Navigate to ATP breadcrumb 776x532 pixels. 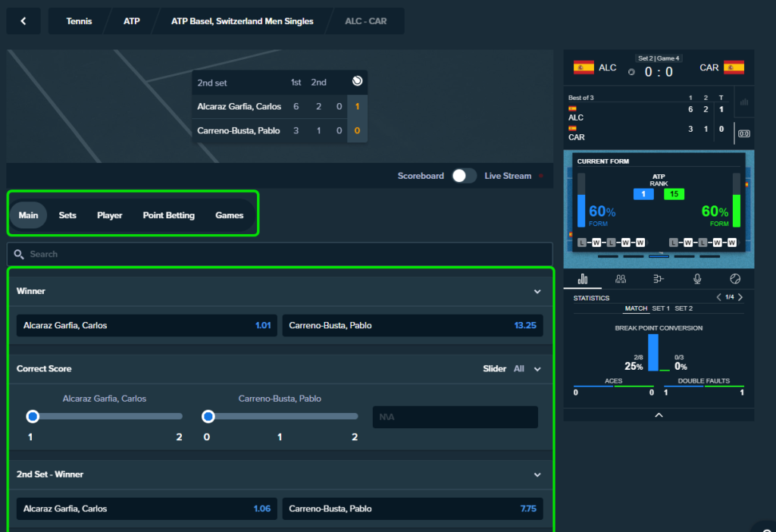pyautogui.click(x=132, y=21)
